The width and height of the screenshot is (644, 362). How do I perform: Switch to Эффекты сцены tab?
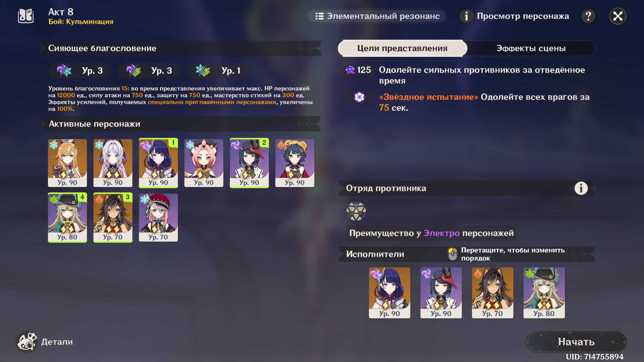click(531, 48)
